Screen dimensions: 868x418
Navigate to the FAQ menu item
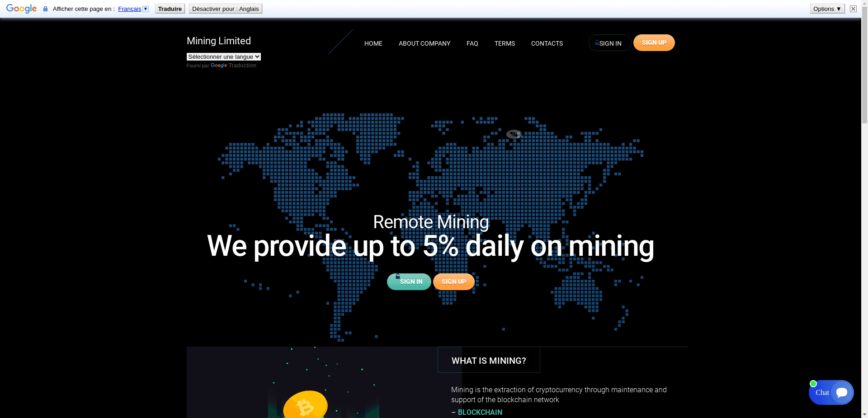(x=472, y=43)
